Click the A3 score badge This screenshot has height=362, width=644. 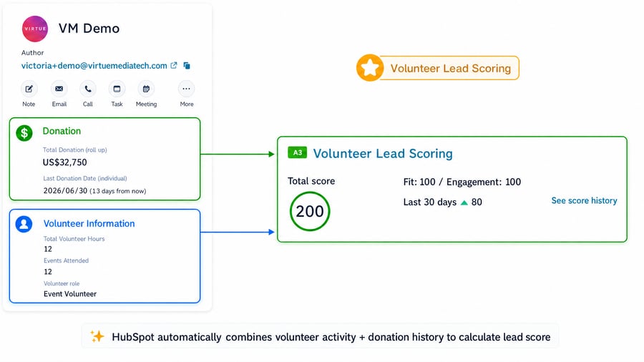[x=298, y=152]
